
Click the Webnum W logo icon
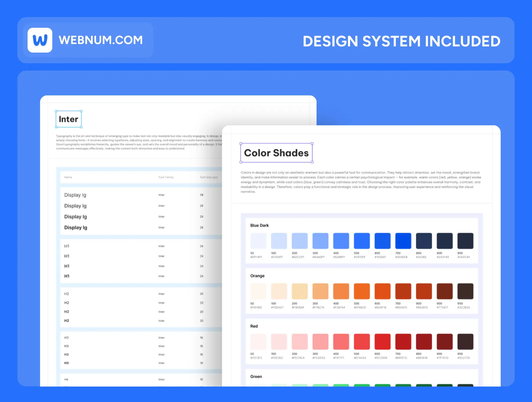click(40, 40)
